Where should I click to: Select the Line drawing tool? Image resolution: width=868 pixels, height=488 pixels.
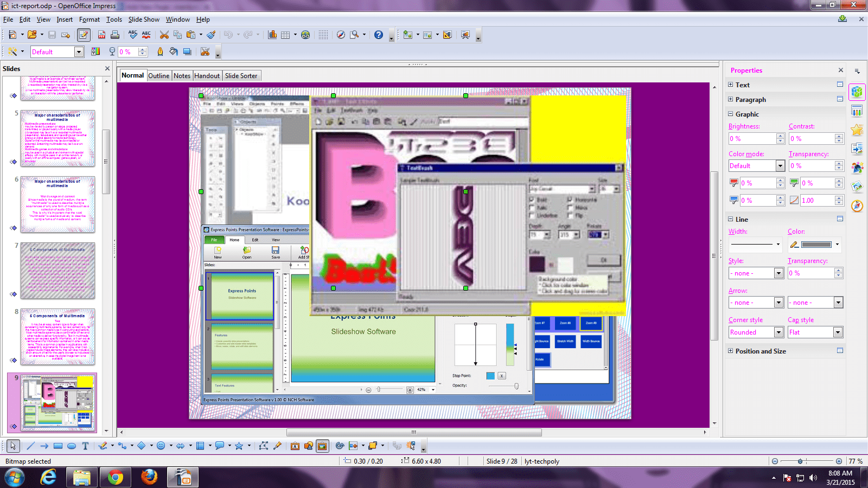pos(30,446)
